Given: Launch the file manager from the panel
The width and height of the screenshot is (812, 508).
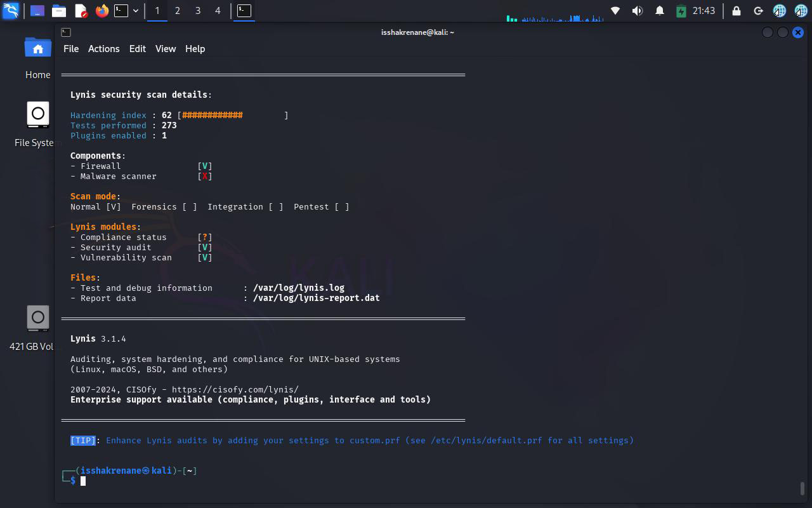Looking at the screenshot, I should coord(59,11).
